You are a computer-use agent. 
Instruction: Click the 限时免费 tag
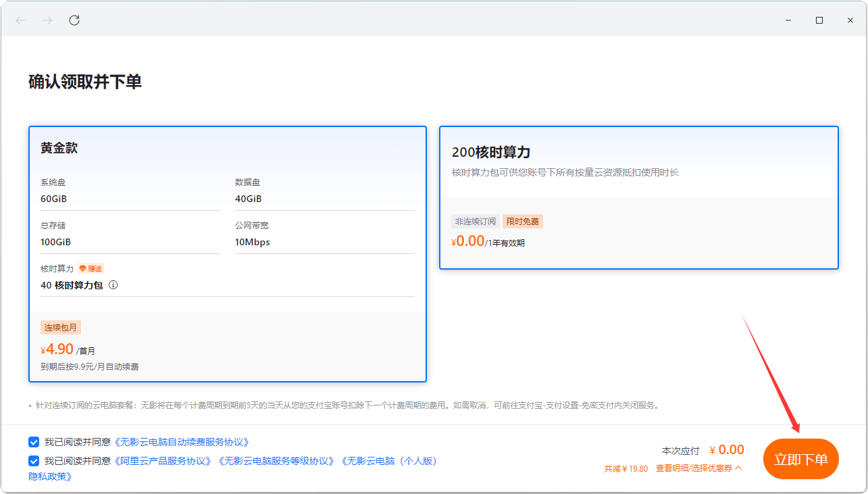point(522,222)
